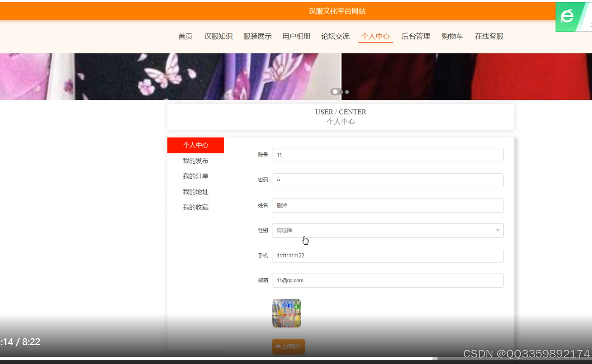Go to 汉服知识 page
592x364 pixels.
pyautogui.click(x=218, y=36)
